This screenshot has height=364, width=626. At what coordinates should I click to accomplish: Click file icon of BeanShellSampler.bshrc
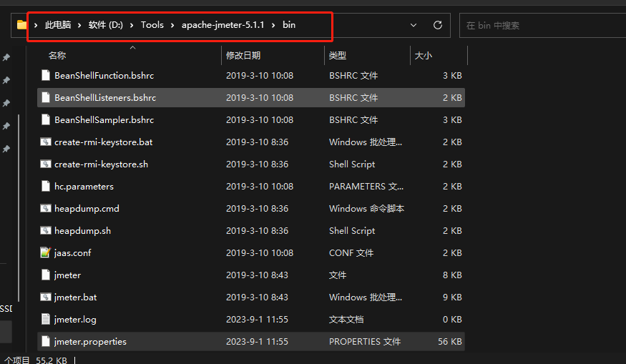(x=46, y=119)
